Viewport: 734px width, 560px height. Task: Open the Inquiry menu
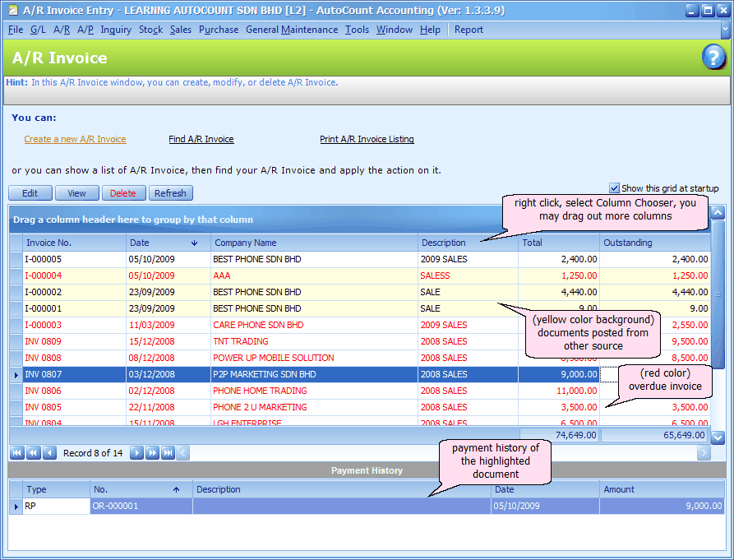click(x=116, y=30)
